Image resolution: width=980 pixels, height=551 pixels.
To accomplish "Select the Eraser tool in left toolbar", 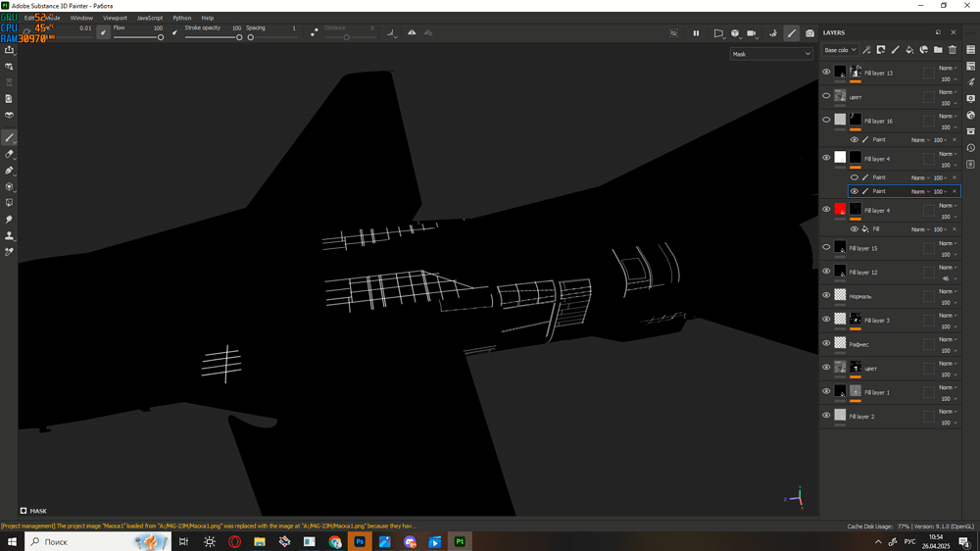I will click(x=10, y=154).
